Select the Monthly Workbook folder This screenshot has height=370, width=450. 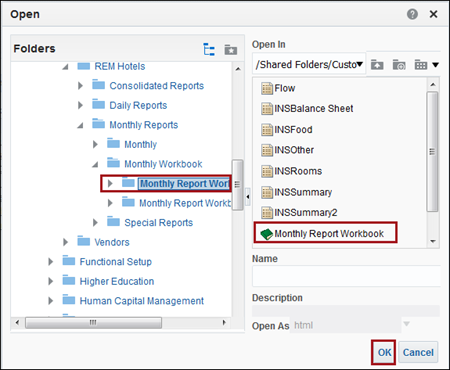pos(163,164)
